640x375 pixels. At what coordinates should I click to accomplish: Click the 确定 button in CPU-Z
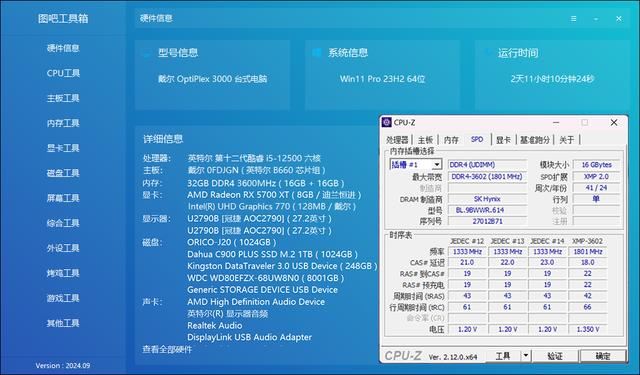[603, 356]
